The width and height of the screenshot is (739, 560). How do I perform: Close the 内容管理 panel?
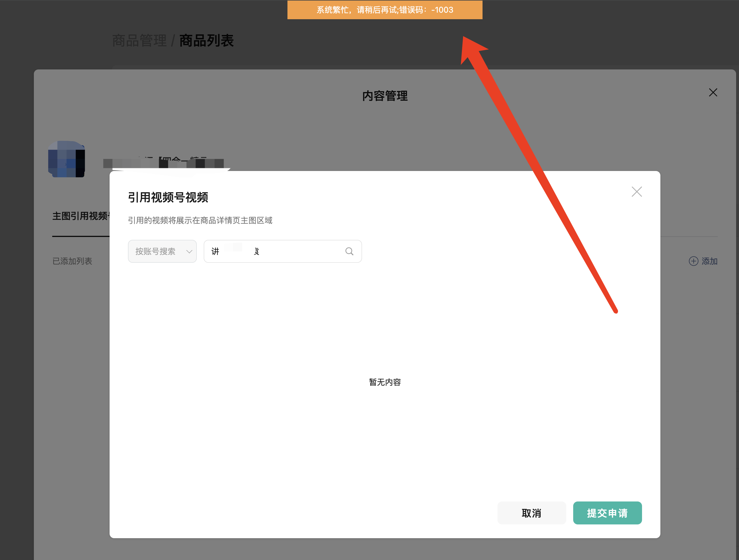click(713, 93)
